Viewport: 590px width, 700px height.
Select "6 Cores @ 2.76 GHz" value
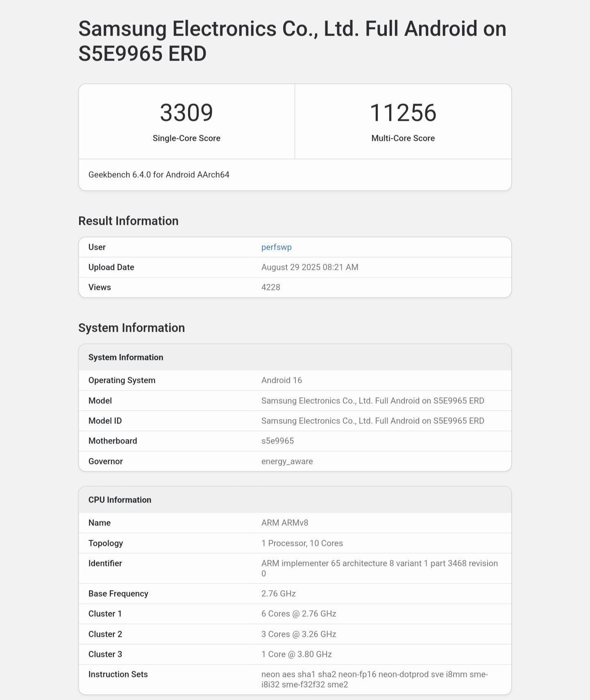pyautogui.click(x=299, y=614)
